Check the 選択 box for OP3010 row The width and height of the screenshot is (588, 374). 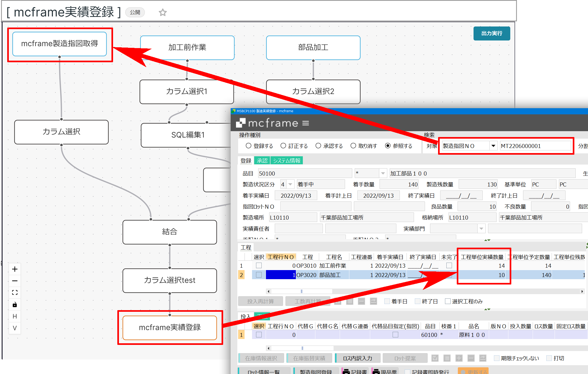[x=259, y=266]
